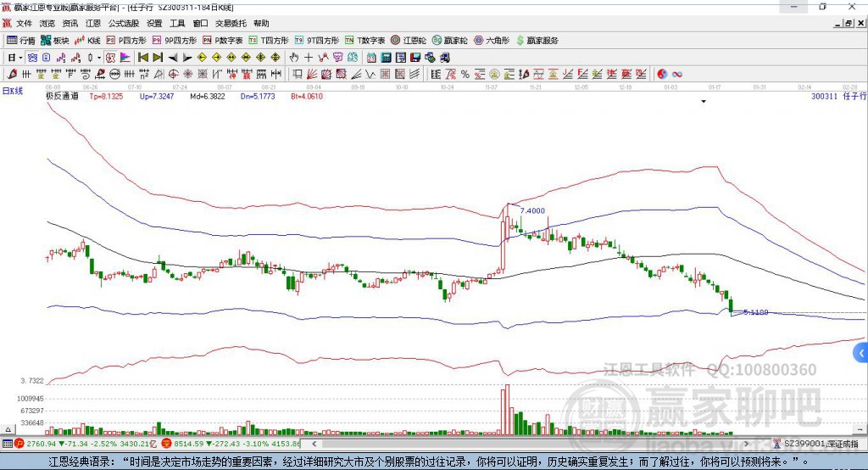Expand the blue side panel chevron

click(x=861, y=353)
